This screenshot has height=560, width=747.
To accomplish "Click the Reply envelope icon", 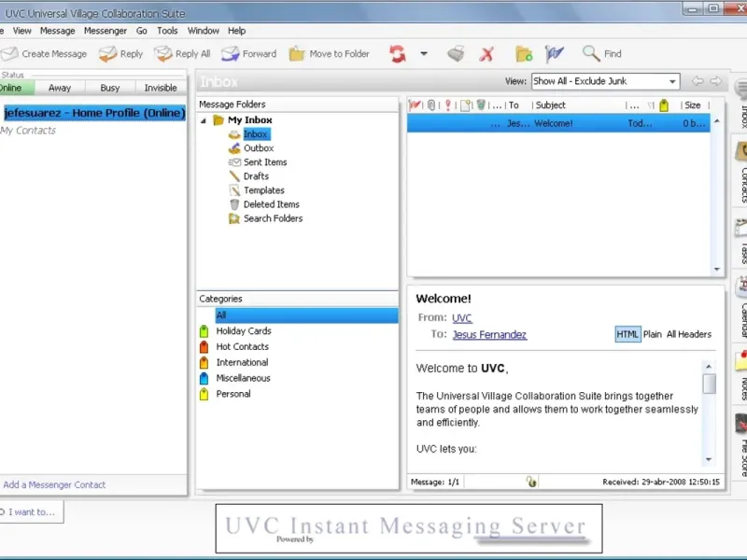I will [107, 54].
